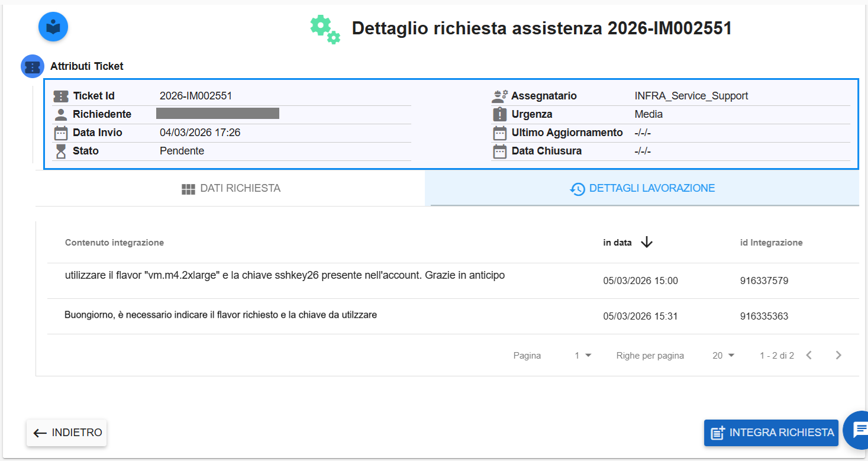The height and width of the screenshot is (461, 868).
Task: Select the row mentioning flavor vm.m4.2xlarge
Action: tap(453, 281)
